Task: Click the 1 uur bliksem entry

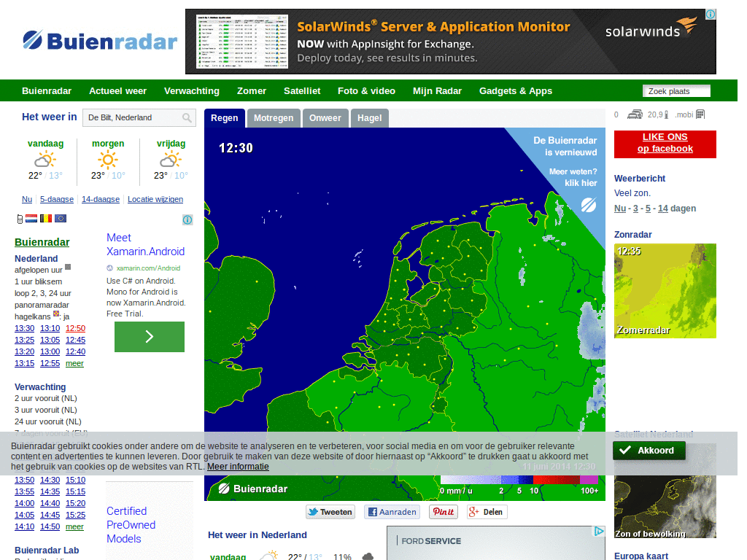Action: pos(38,281)
